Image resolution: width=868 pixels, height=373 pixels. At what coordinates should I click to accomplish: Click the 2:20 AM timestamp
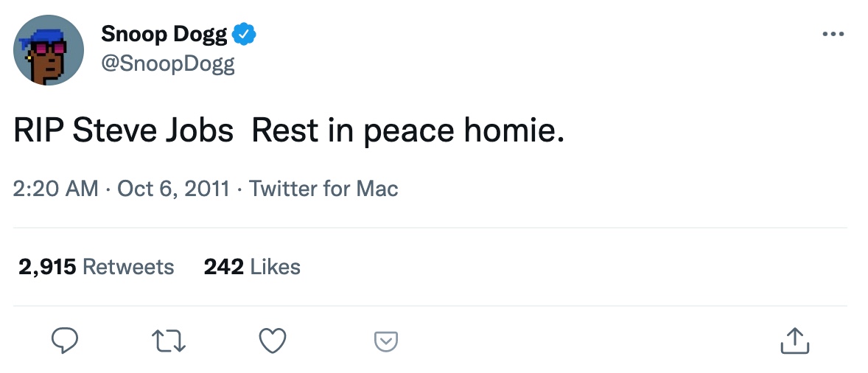pos(55,188)
